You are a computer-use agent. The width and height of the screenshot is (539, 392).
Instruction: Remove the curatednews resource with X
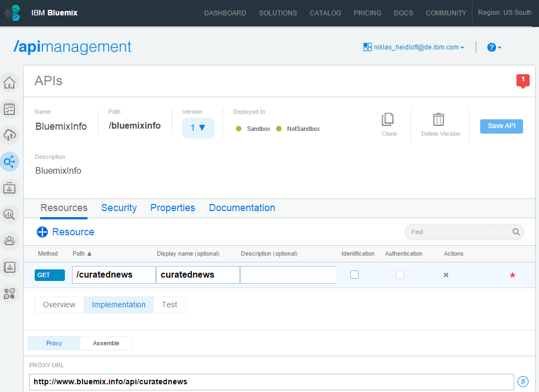446,275
